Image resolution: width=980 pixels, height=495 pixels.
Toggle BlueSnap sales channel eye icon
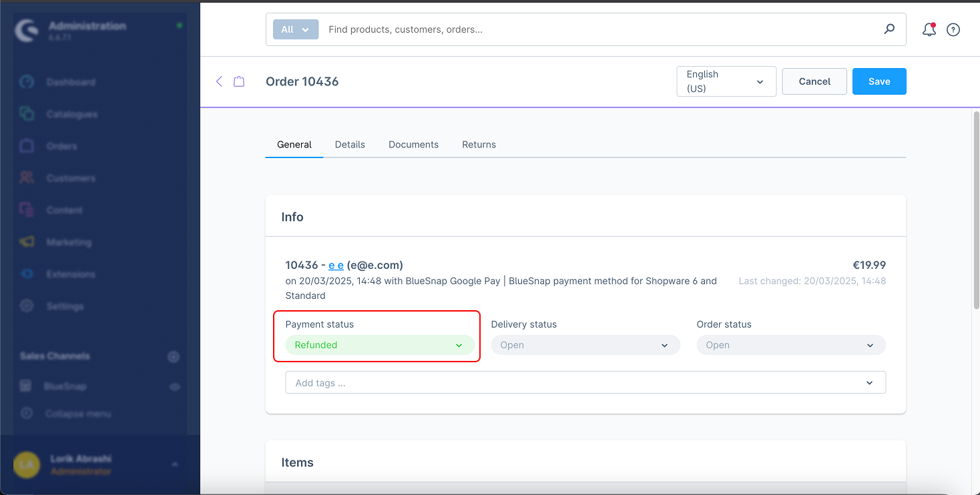175,386
